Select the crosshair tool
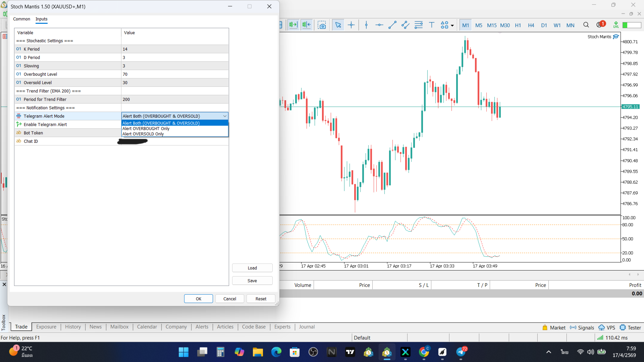 click(351, 25)
